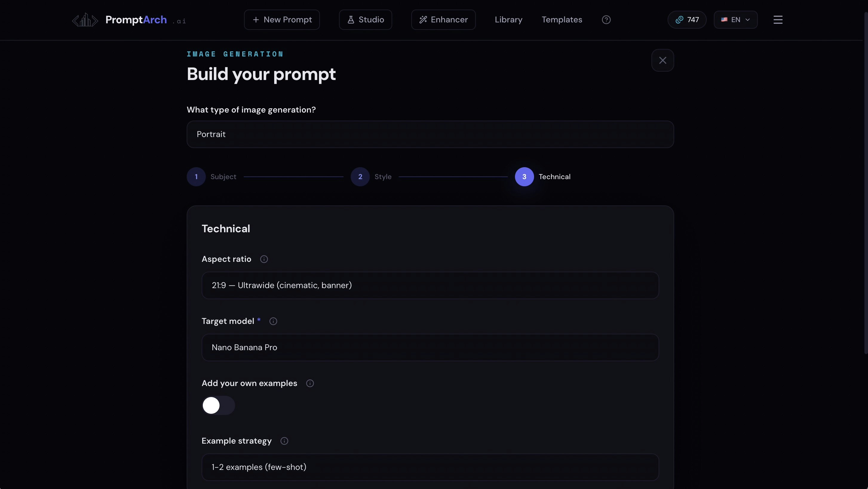This screenshot has width=868, height=489.
Task: Open the help question mark icon
Action: [x=606, y=19]
